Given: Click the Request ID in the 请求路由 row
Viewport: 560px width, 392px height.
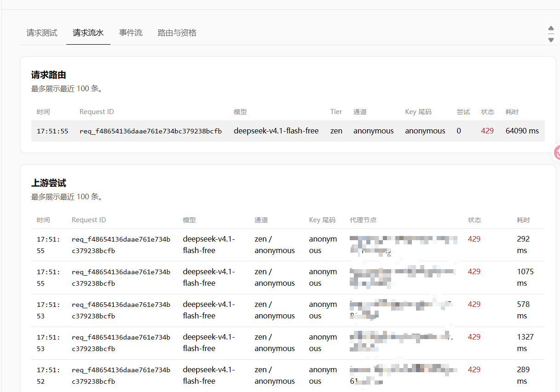Looking at the screenshot, I should (150, 131).
